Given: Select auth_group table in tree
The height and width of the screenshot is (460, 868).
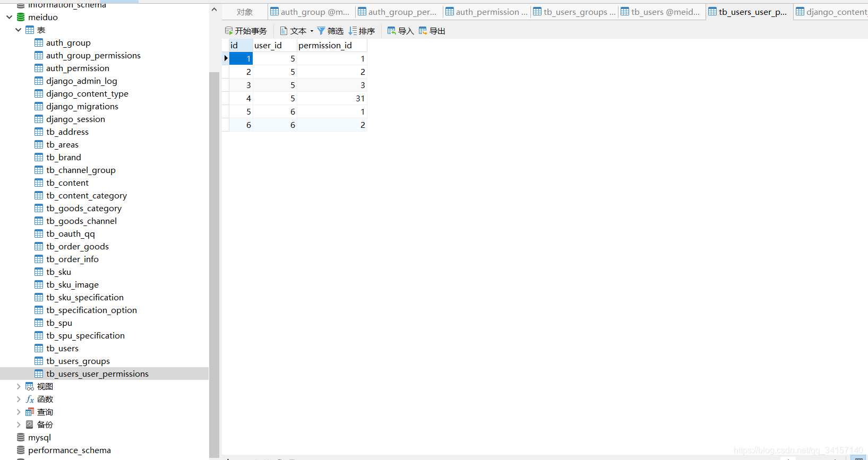Looking at the screenshot, I should coord(68,42).
